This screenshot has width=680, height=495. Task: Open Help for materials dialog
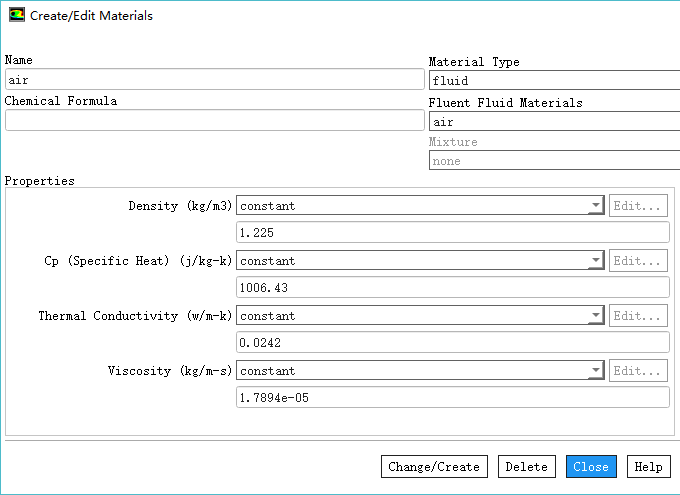(648, 467)
